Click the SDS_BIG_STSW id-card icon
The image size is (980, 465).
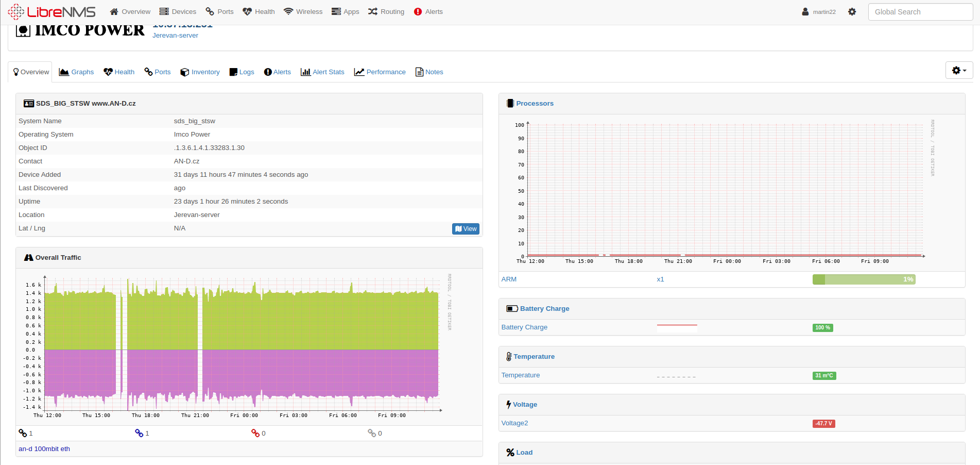(x=29, y=104)
